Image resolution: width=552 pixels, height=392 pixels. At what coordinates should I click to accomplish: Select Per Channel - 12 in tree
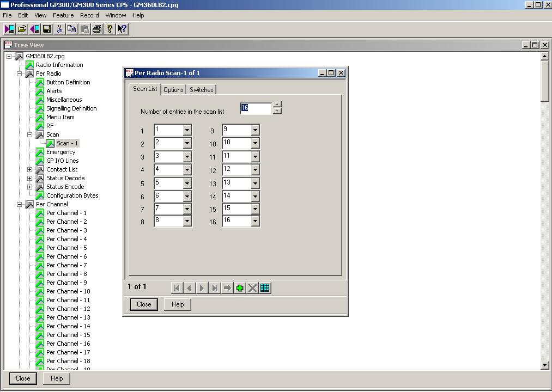point(68,309)
